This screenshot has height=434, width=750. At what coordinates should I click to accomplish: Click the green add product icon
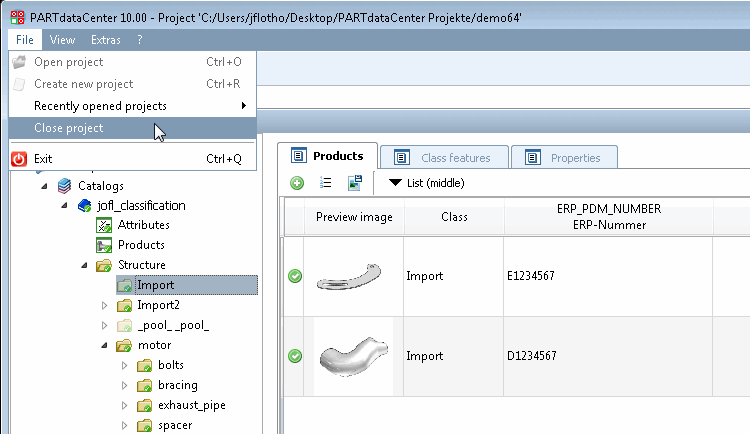click(297, 183)
